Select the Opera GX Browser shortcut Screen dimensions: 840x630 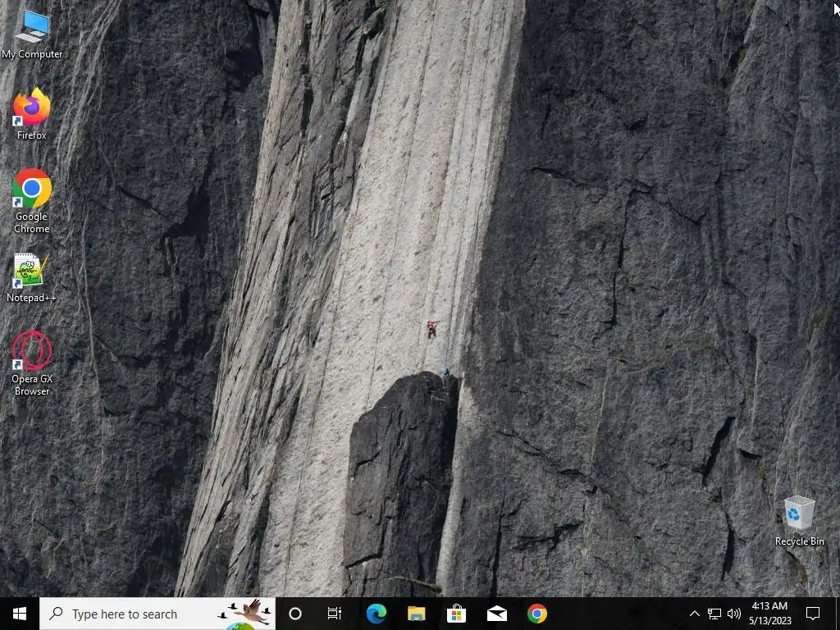(32, 363)
